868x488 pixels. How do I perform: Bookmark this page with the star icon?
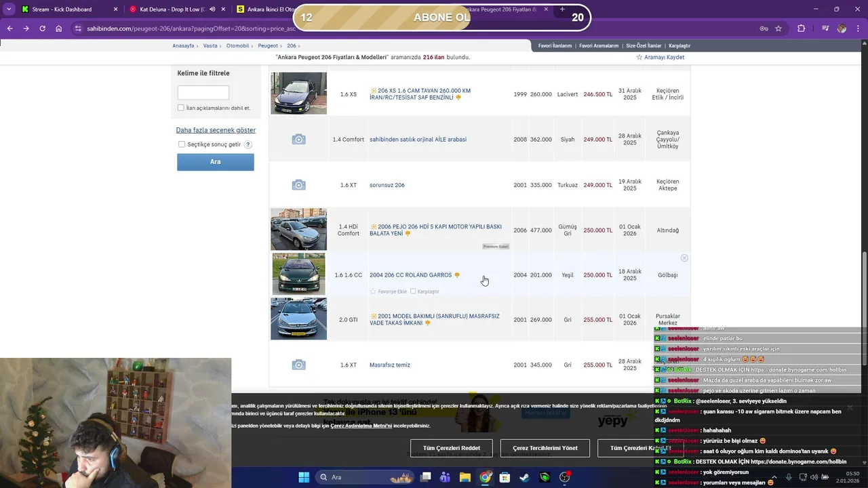(778, 28)
